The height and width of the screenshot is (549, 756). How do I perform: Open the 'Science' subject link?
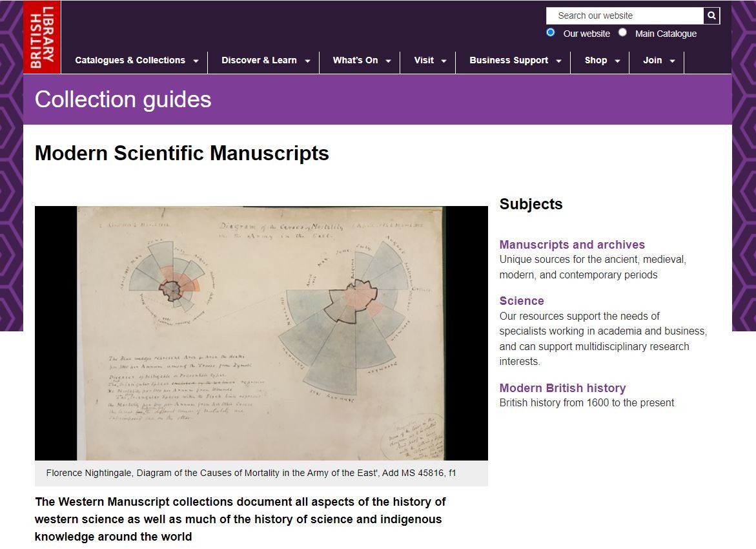point(522,301)
